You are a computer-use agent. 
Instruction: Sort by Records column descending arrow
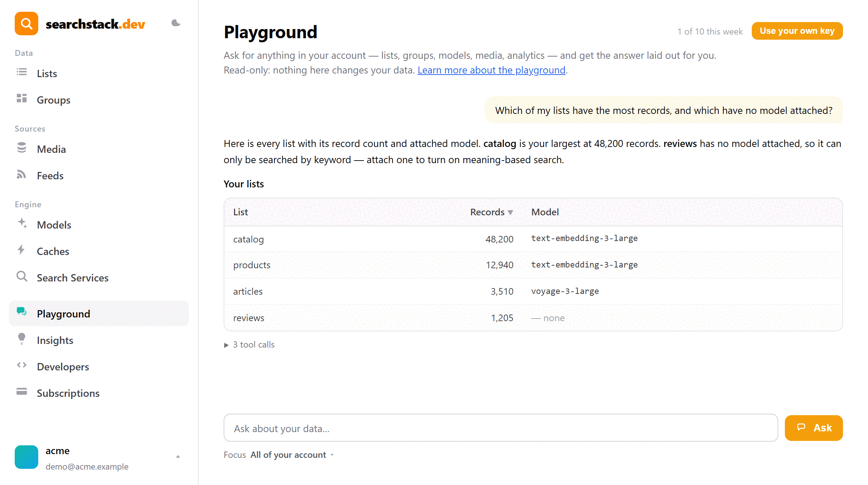pyautogui.click(x=510, y=212)
